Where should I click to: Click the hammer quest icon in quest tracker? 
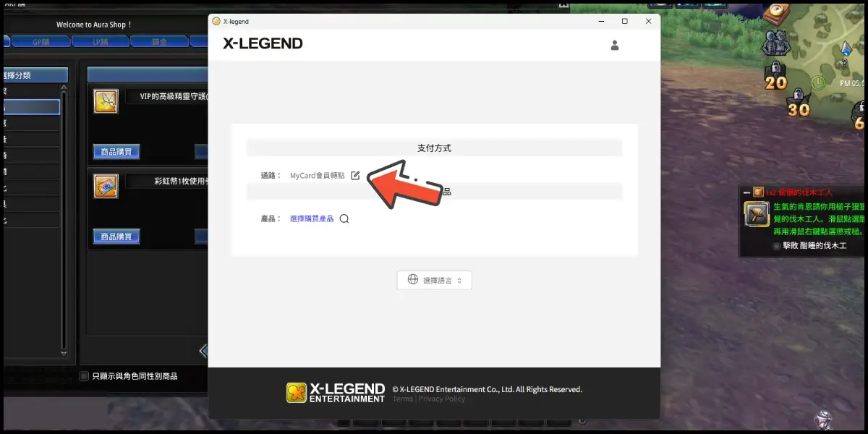(x=757, y=213)
